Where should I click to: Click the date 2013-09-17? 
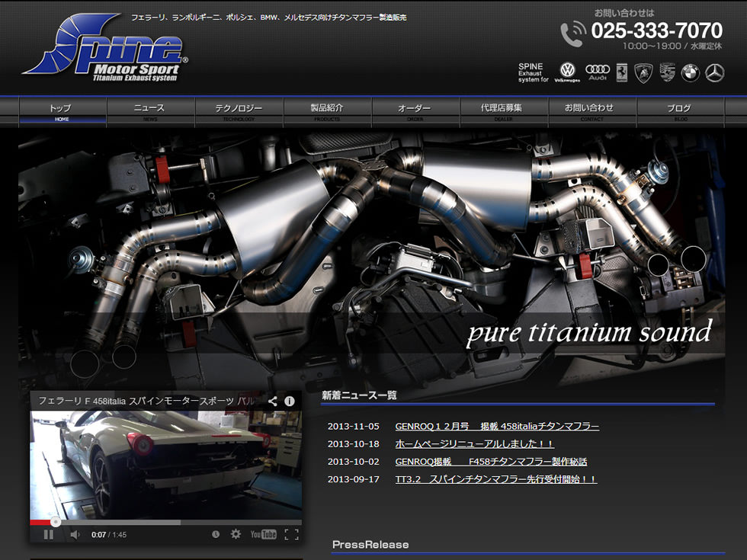coord(354,479)
